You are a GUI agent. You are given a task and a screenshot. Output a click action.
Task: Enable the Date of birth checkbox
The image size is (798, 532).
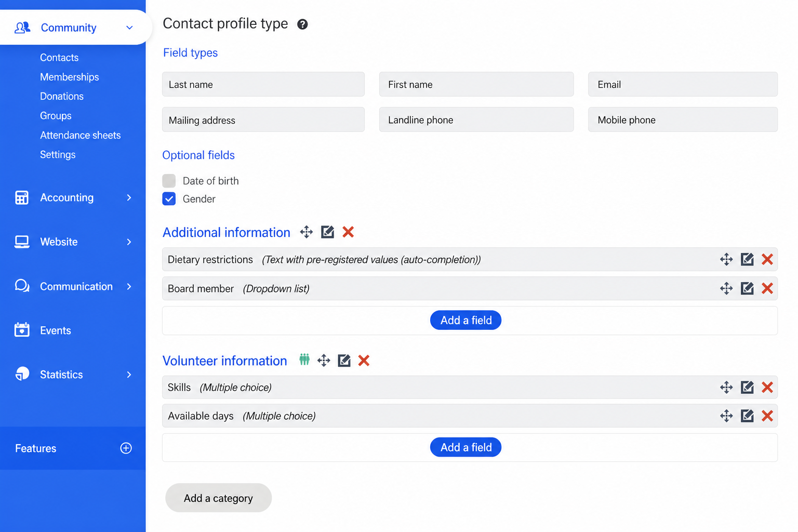pos(169,181)
